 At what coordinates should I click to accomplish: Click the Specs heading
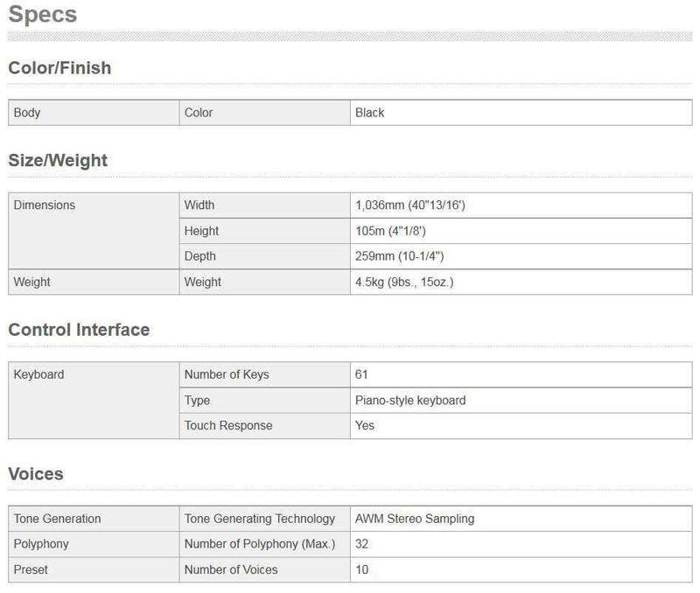pos(42,16)
